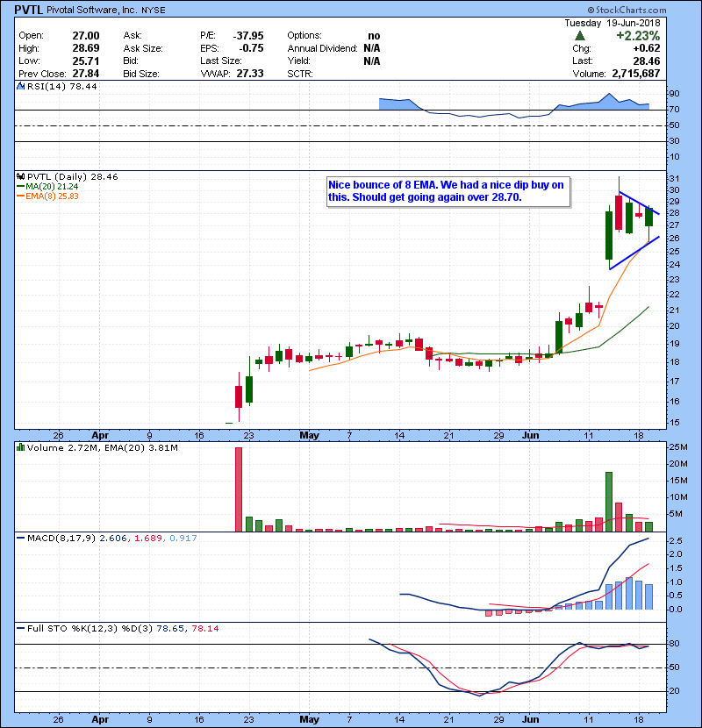Image resolution: width=702 pixels, height=728 pixels.
Task: Click the 'May' label on price chart axis
Action: [x=309, y=435]
